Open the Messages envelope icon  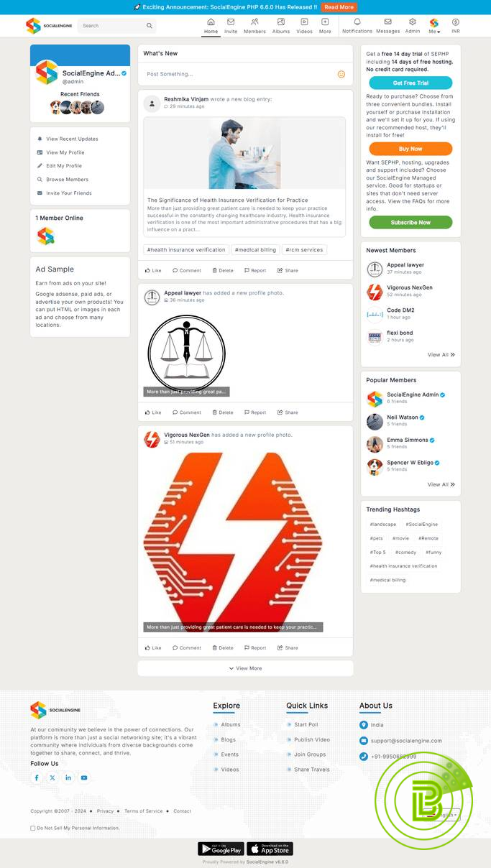point(387,22)
